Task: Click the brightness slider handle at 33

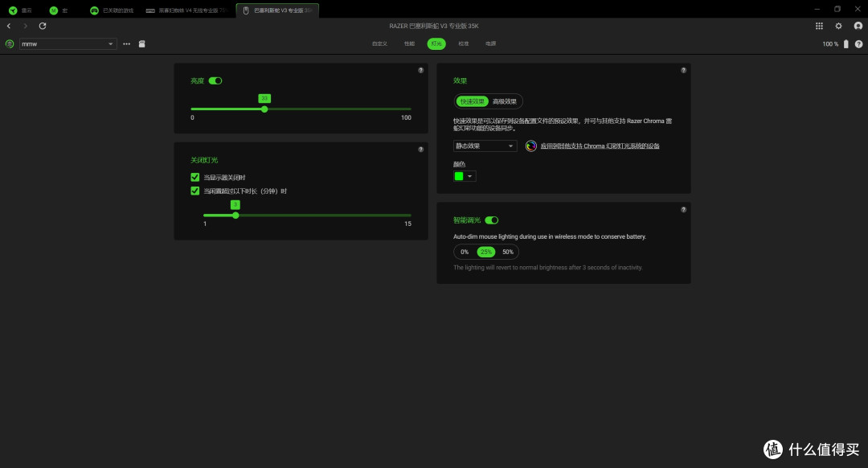Action: pos(264,109)
